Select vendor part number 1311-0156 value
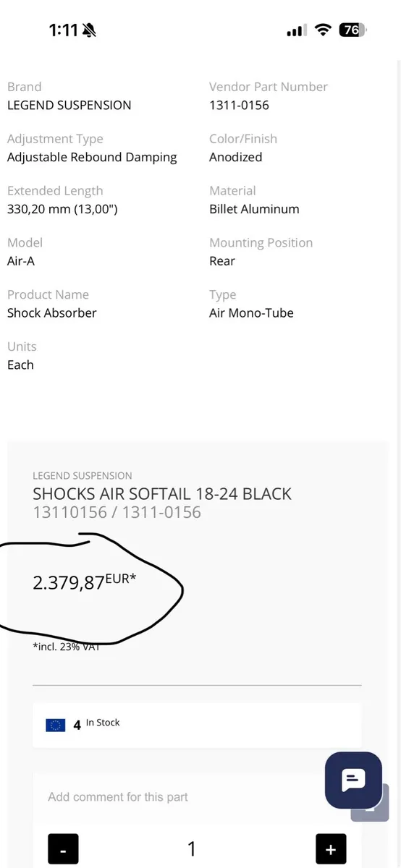This screenshot has width=401, height=868. [x=239, y=105]
